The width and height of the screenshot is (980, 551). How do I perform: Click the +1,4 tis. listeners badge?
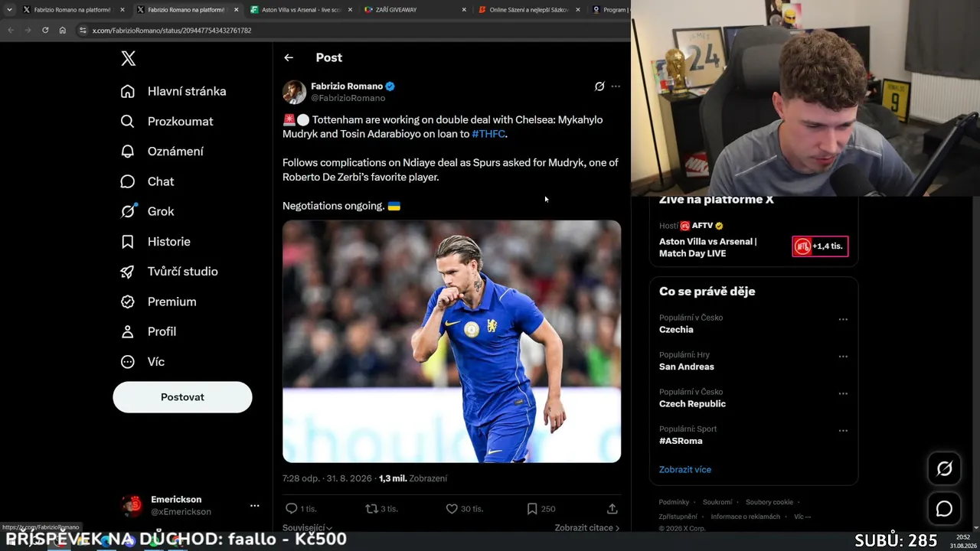[x=820, y=246]
